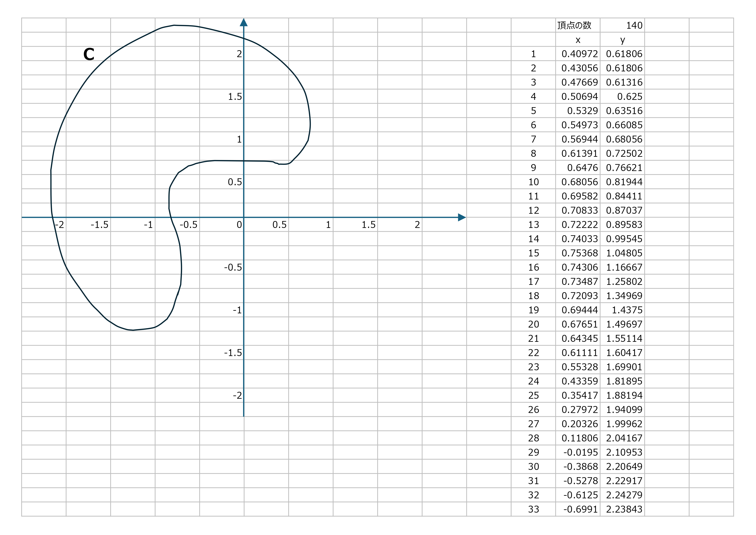Viewport: 756px width, 535px height.
Task: Select the cell with value 0.625
Action: tap(629, 97)
